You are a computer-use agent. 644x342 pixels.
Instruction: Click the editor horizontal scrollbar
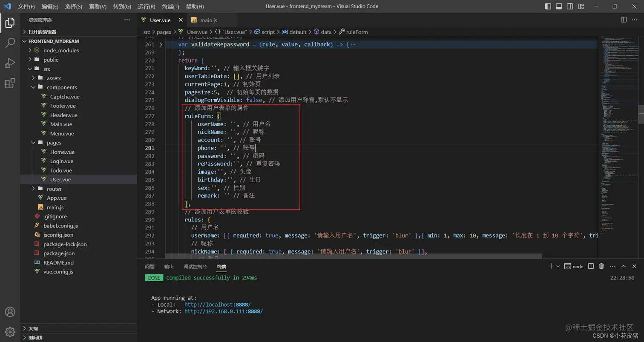(x=354, y=256)
